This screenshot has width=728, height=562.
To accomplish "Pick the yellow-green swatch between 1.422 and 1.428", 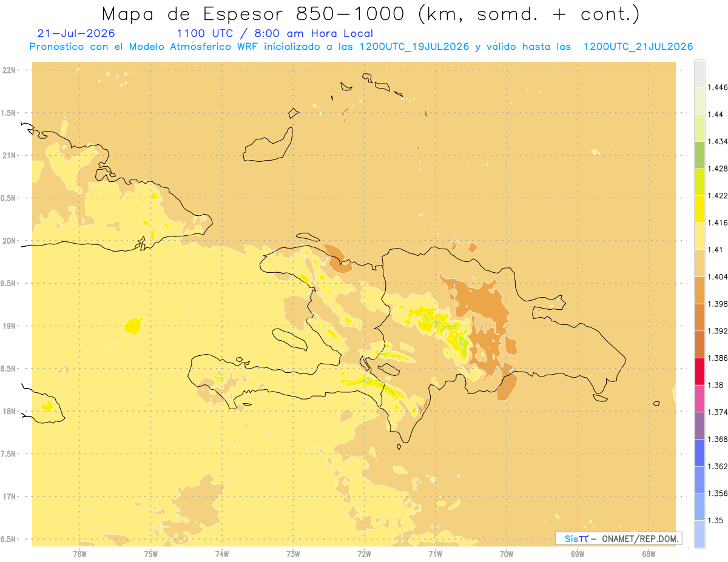I will [x=699, y=182].
